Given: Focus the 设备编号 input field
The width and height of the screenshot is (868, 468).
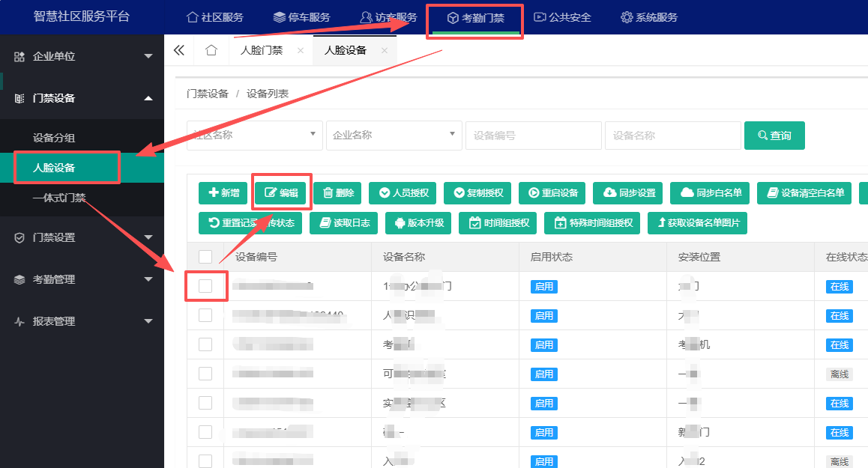Looking at the screenshot, I should point(534,136).
